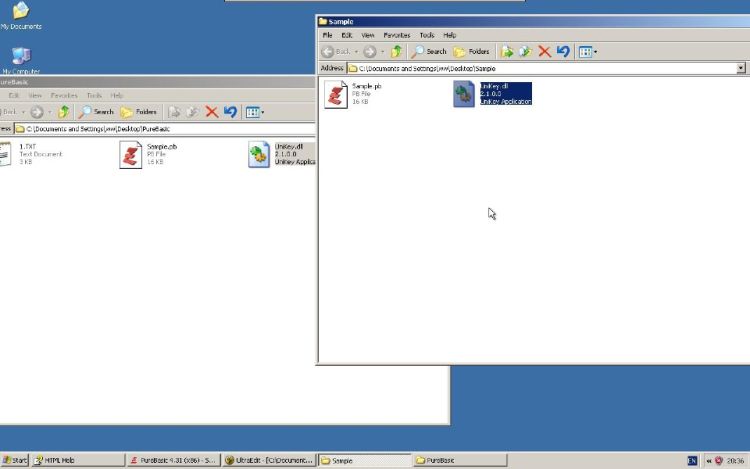Open Tools menu in PureBasic window
This screenshot has width=750, height=469.
pyautogui.click(x=94, y=96)
